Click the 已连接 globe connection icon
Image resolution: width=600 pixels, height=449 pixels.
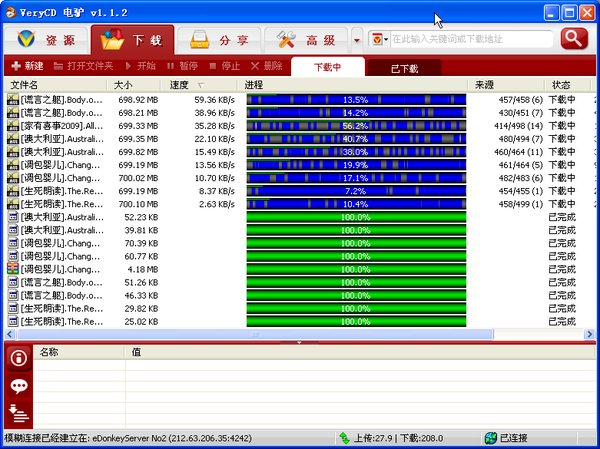point(491,438)
